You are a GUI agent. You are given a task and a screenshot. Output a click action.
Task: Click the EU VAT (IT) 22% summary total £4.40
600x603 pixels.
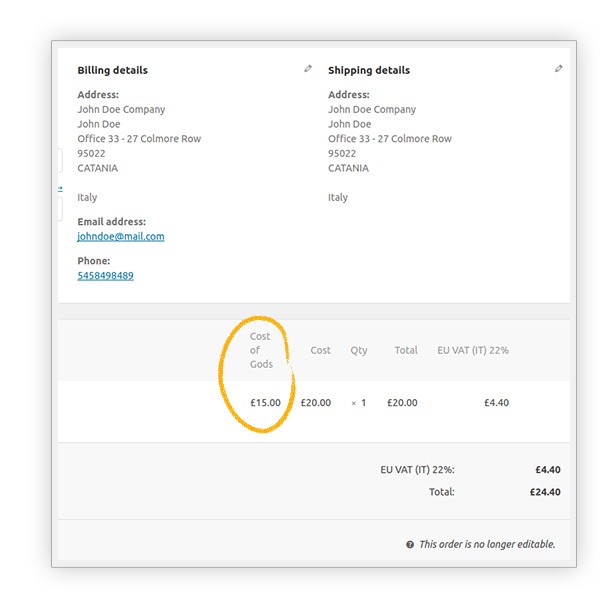pos(548,470)
